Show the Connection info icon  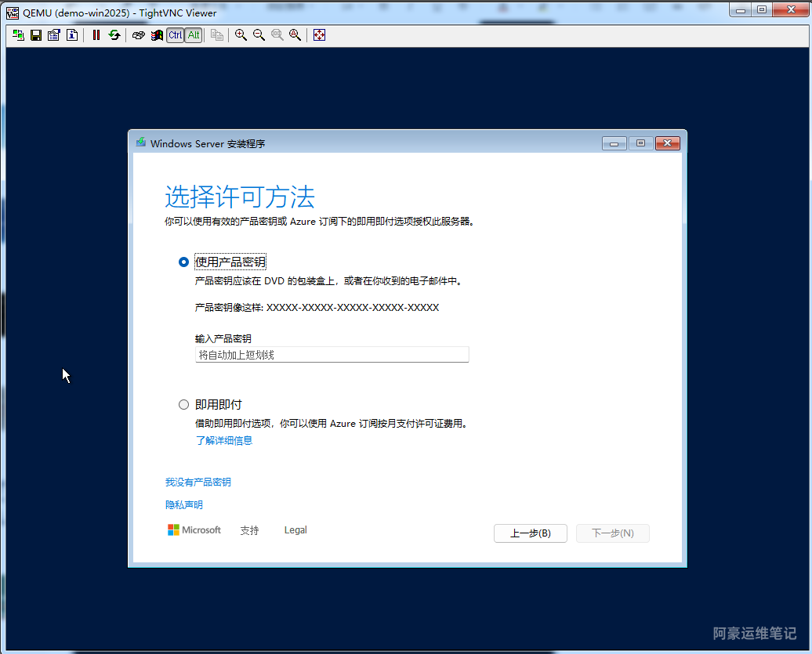[x=72, y=35]
